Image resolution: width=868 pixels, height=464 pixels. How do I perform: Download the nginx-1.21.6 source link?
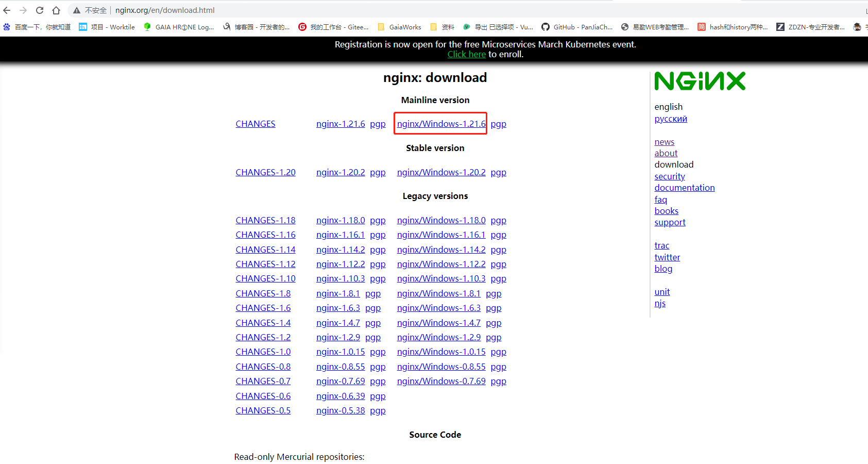tap(341, 124)
